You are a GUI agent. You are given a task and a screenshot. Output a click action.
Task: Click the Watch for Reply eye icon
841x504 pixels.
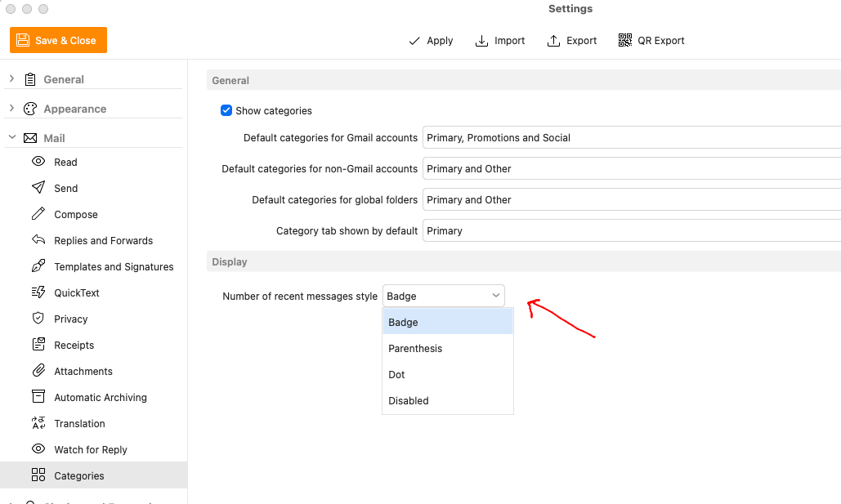tap(38, 448)
